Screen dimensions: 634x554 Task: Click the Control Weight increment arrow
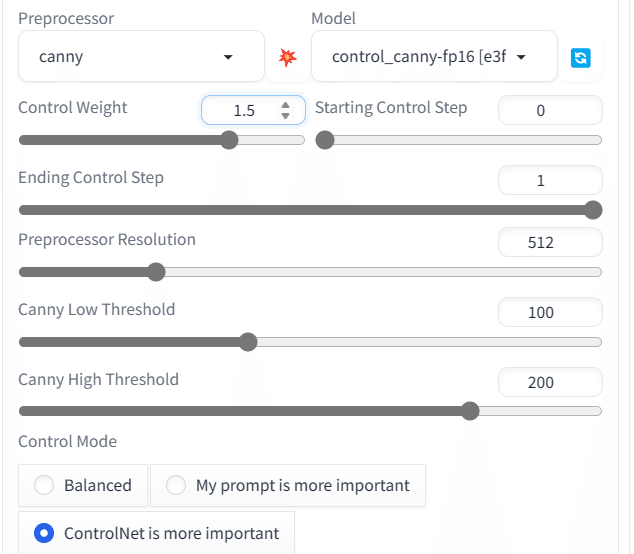point(285,105)
